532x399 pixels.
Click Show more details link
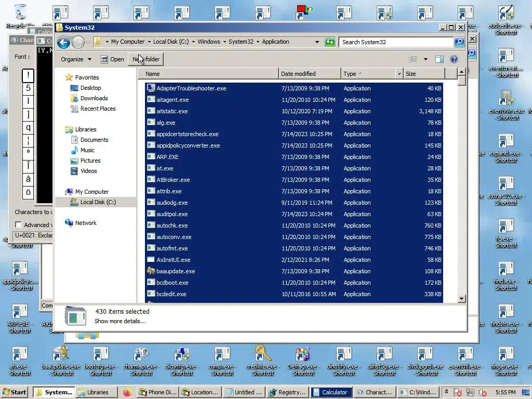[x=120, y=321]
